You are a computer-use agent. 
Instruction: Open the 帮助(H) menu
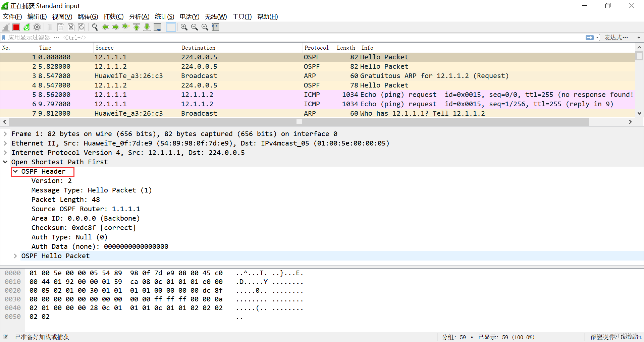(268, 17)
